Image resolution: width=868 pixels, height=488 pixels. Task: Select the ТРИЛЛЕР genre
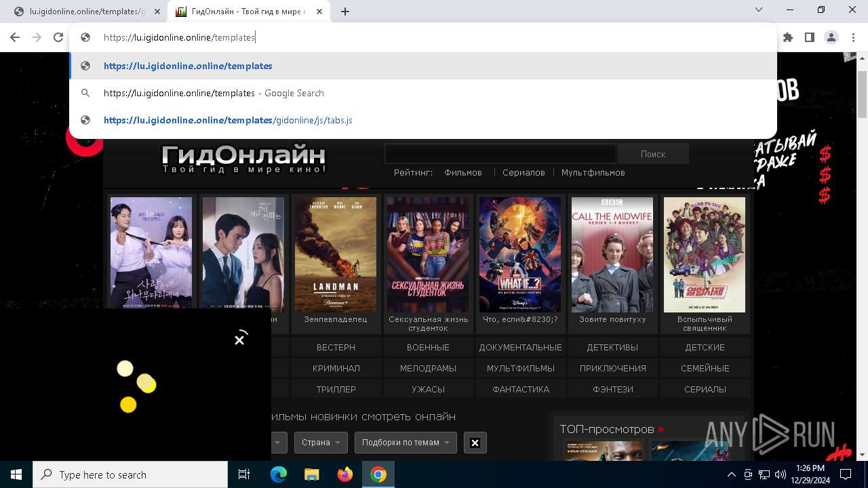pyautogui.click(x=336, y=389)
